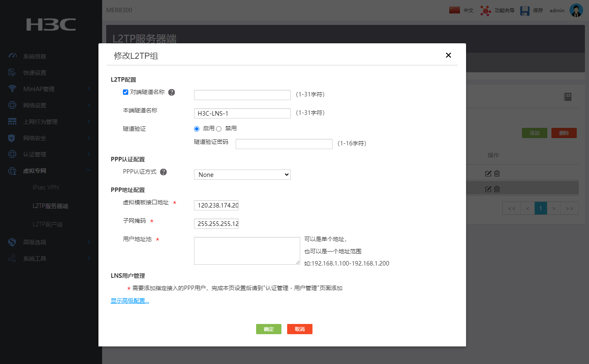Open the 功能向导 wizard icon
This screenshot has width=589, height=364.
pyautogui.click(x=485, y=11)
